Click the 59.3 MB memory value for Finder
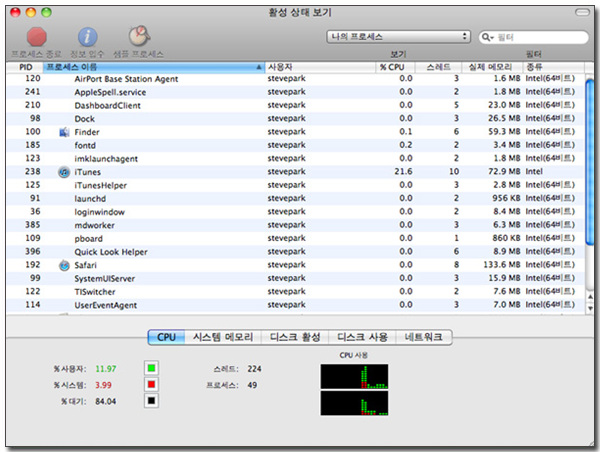This screenshot has height=452, width=600. tap(504, 132)
